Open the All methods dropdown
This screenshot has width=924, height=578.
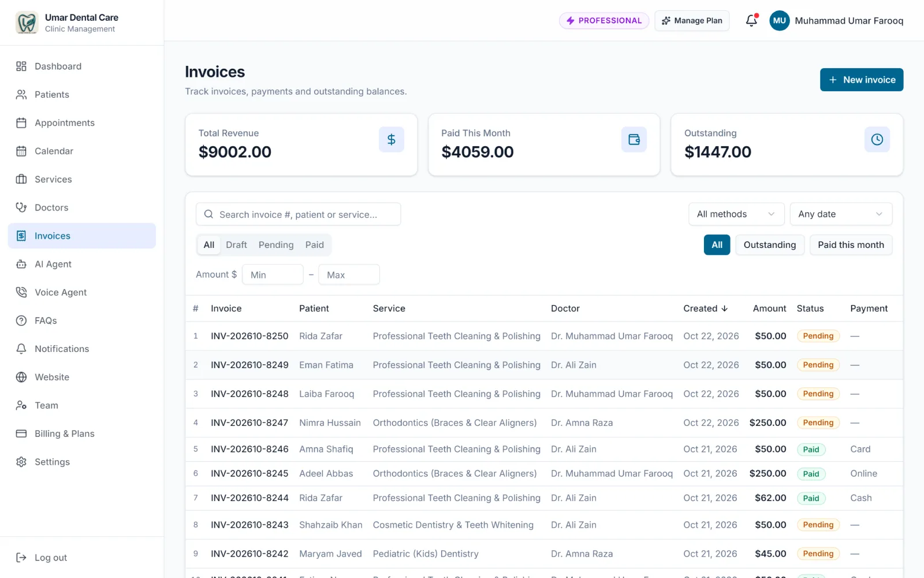point(736,214)
